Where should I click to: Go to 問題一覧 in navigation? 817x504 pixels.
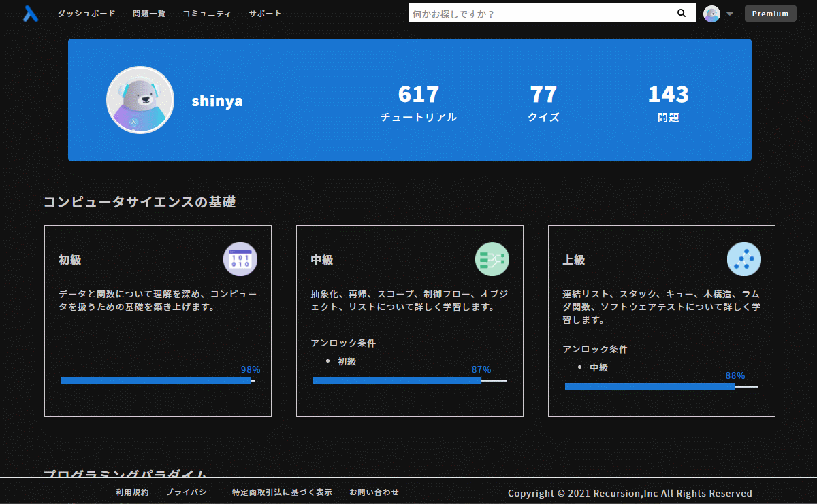pyautogui.click(x=149, y=14)
